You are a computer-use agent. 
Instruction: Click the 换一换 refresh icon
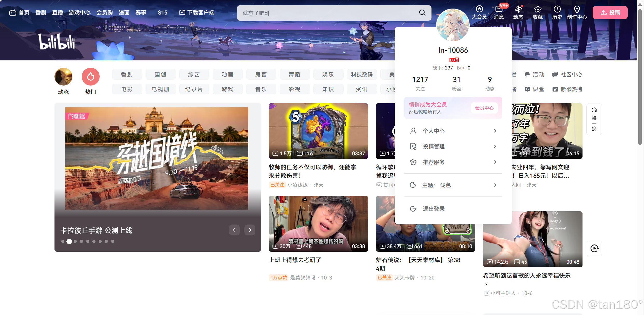594,110
